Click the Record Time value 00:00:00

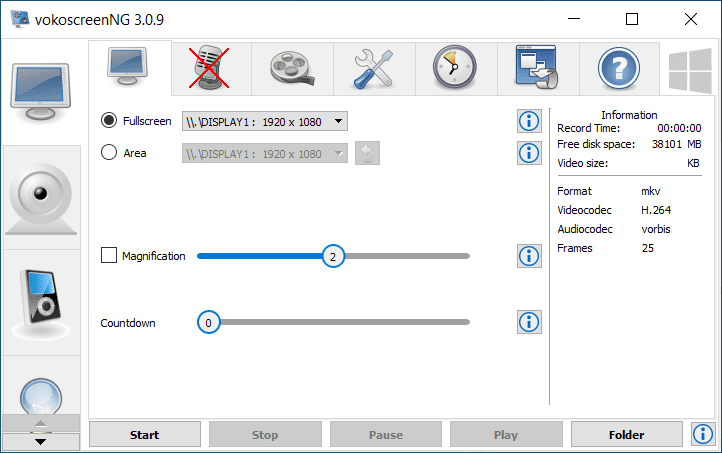point(679,128)
